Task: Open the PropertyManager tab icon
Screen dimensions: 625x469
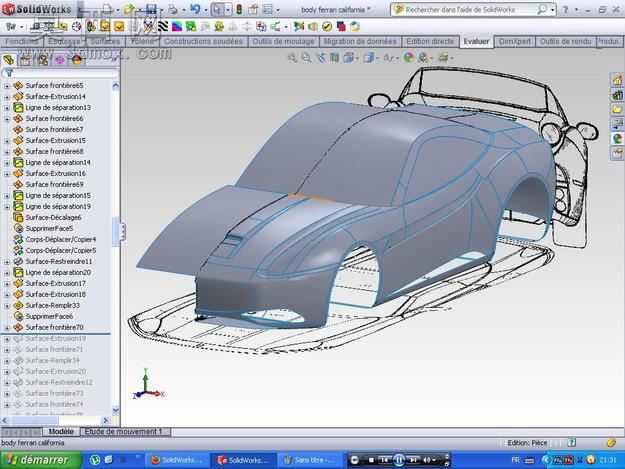Action: click(26, 60)
